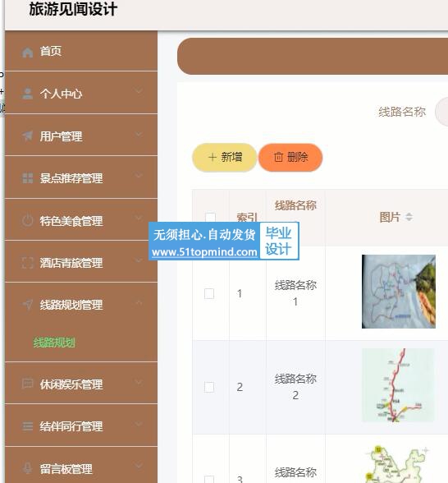Click the paper plane icon beside 用户管理
The width and height of the screenshot is (448, 483).
[x=27, y=136]
